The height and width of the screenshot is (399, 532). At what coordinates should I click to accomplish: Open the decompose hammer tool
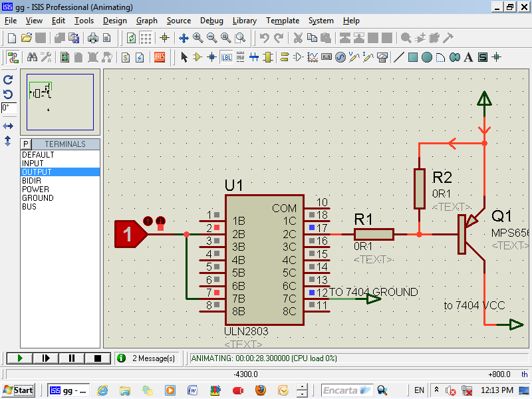[x=448, y=38]
